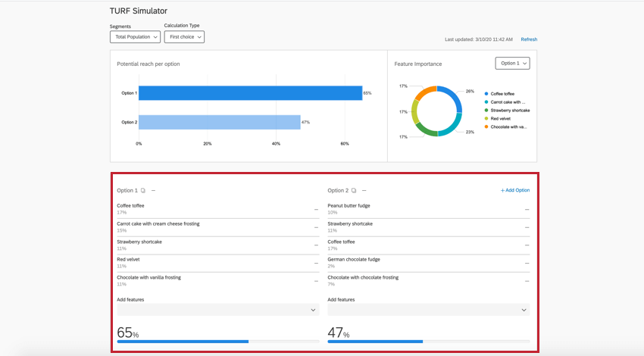Remove Option 1 with its minus icon
Screen dimensions: 644x356
pos(153,191)
